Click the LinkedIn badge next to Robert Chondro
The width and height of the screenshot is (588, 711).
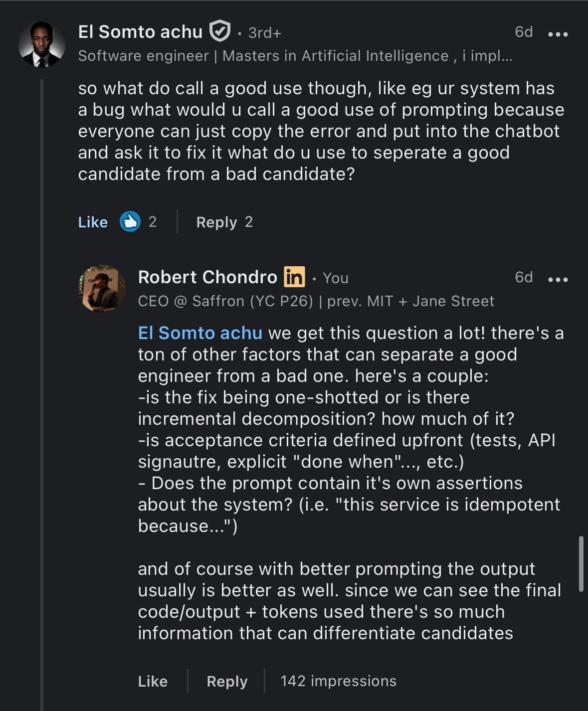point(294,277)
